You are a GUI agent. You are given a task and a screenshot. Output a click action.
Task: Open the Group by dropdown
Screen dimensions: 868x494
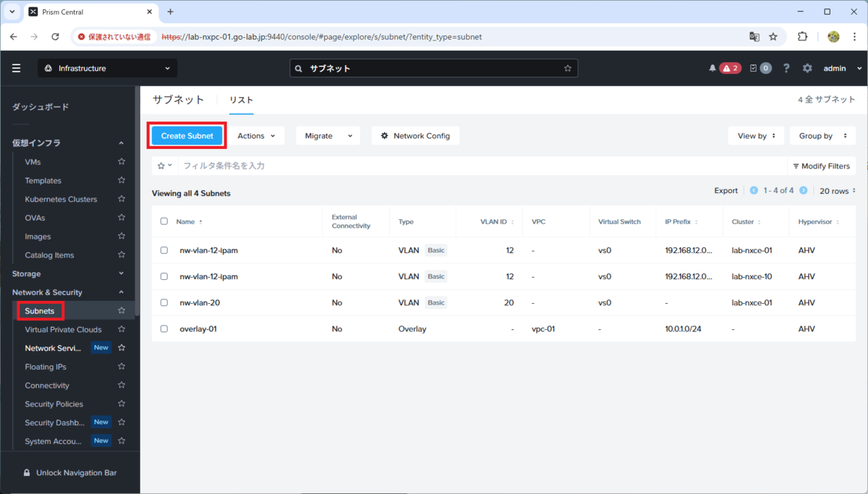click(822, 135)
